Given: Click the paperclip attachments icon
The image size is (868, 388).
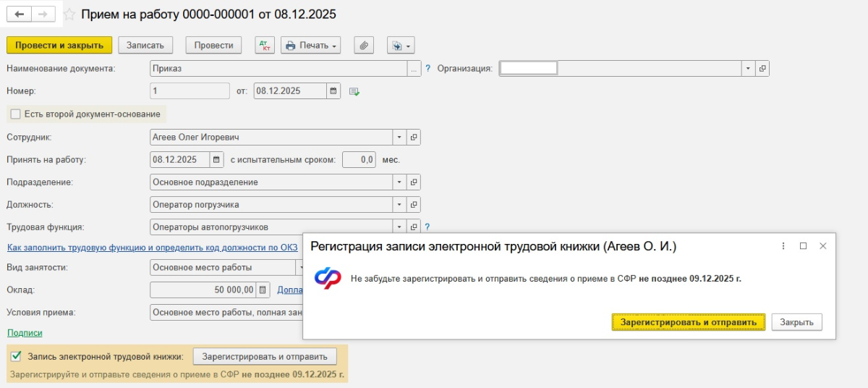Looking at the screenshot, I should [364, 46].
